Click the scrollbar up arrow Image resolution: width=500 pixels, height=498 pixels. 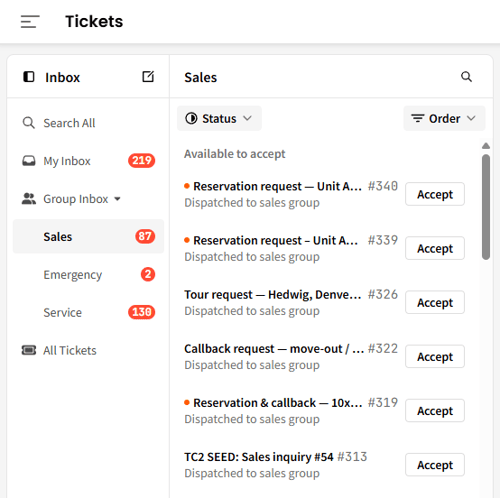click(486, 146)
